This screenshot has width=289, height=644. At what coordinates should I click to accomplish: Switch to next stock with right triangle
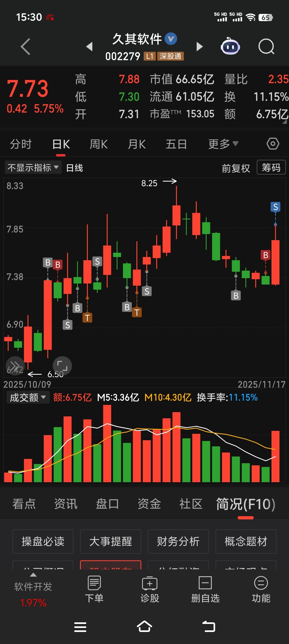point(200,47)
